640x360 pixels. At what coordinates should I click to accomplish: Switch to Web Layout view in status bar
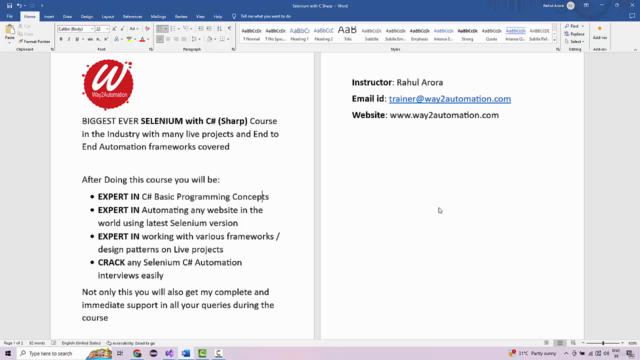(573, 343)
